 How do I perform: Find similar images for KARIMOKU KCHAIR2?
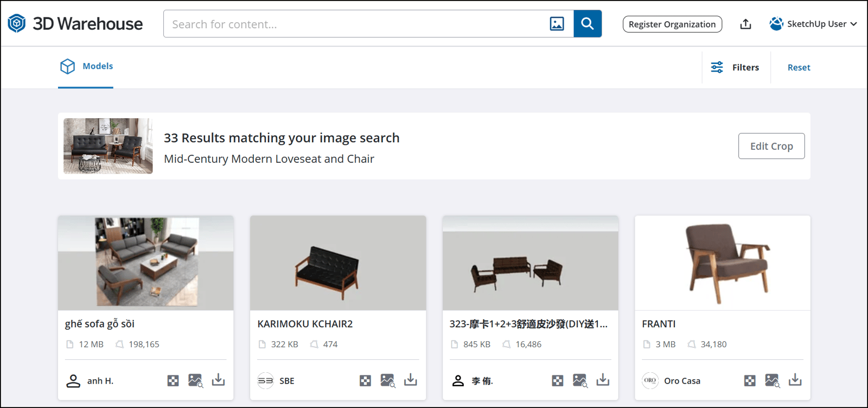(388, 380)
